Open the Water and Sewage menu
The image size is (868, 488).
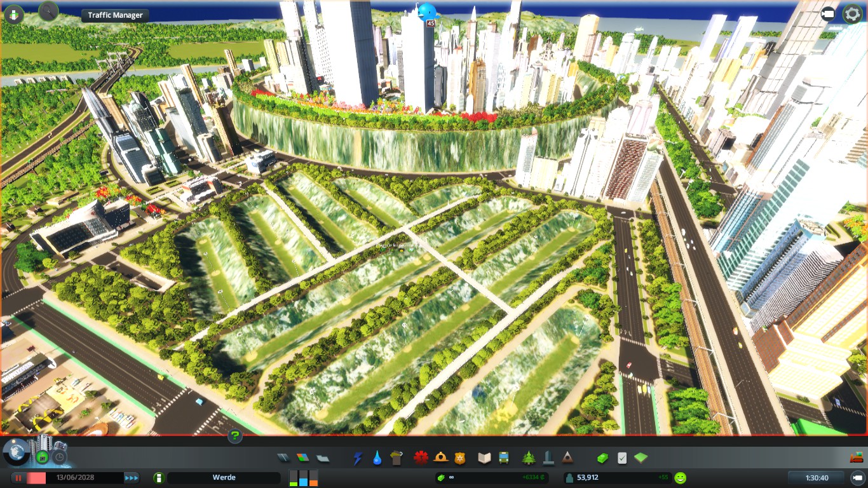(377, 457)
